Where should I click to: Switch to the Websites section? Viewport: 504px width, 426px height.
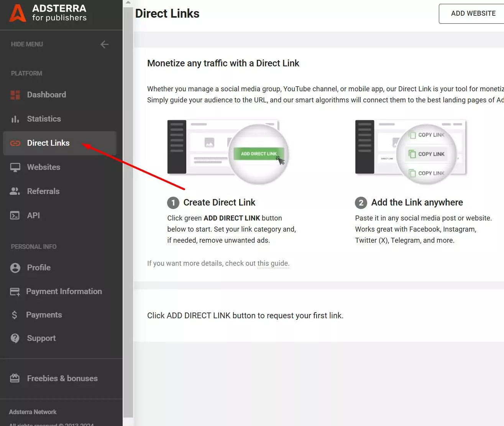43,167
